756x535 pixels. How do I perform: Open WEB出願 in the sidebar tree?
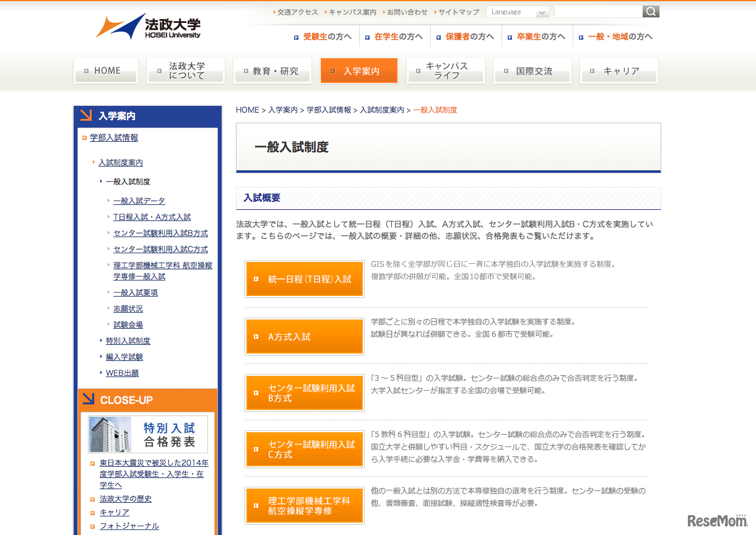tap(122, 373)
